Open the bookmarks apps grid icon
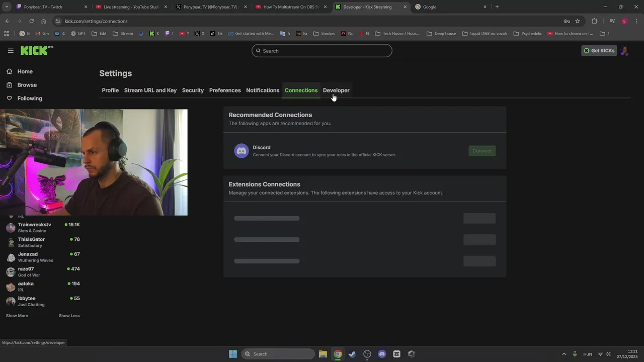644x362 pixels. (7, 34)
